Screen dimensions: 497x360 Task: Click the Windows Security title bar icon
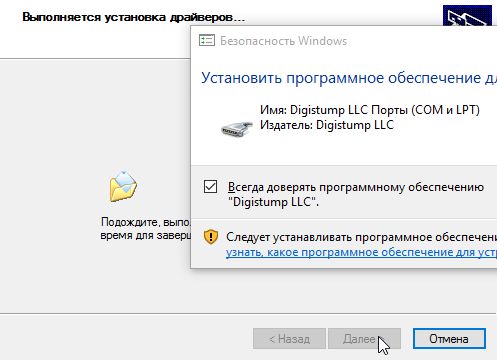(x=207, y=41)
